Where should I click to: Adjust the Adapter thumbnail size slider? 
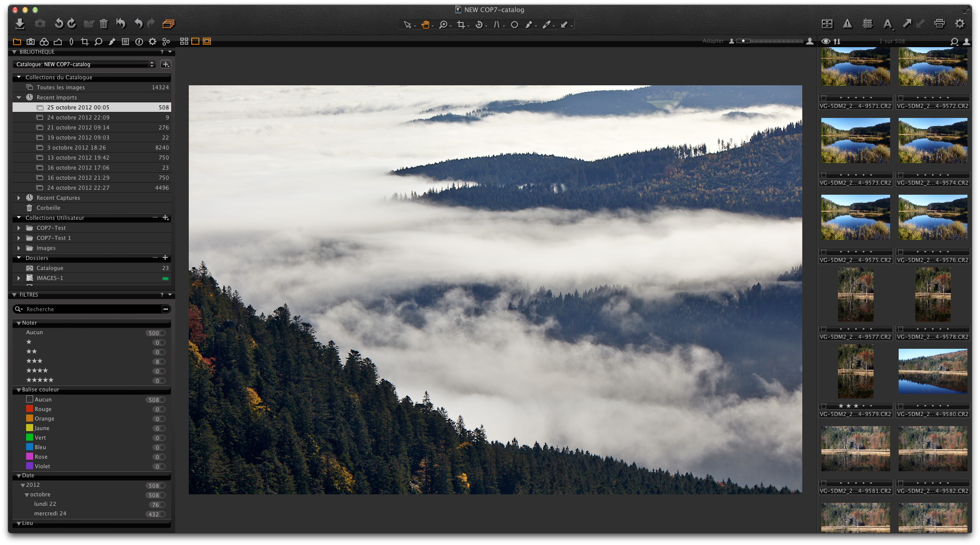tap(770, 41)
